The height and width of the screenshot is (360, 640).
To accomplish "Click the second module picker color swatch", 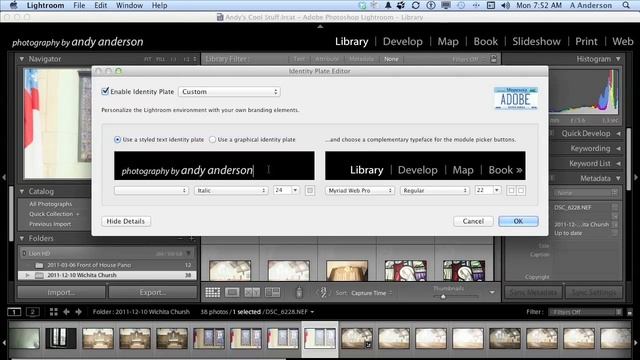I will tap(521, 191).
